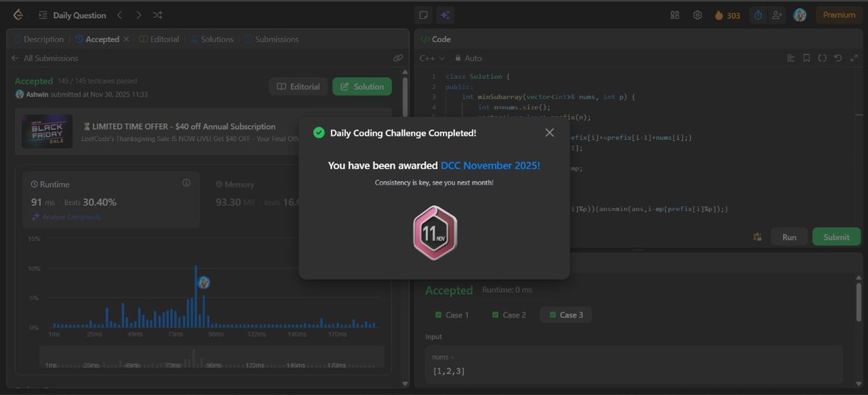This screenshot has width=868, height=395.
Task: Open the C++ language dropdown
Action: click(x=432, y=58)
